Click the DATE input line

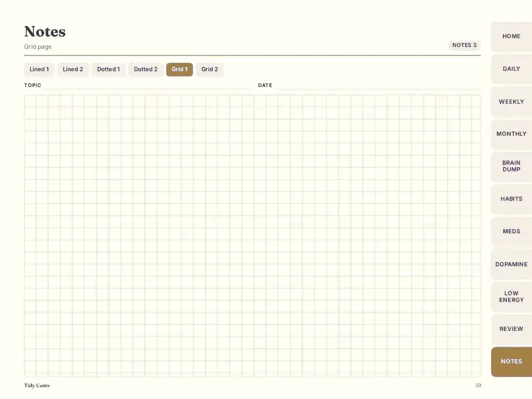tap(378, 86)
